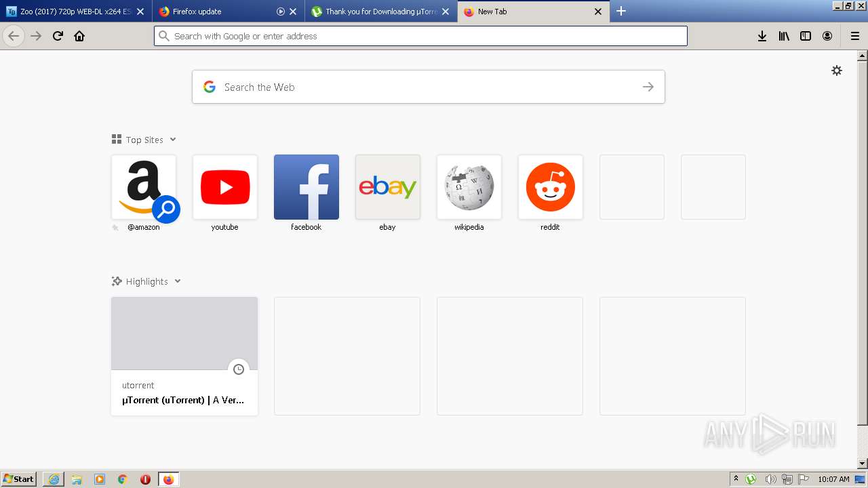The width and height of the screenshot is (868, 488).
Task: Launch Internet Explorer from taskbar
Action: point(54,479)
